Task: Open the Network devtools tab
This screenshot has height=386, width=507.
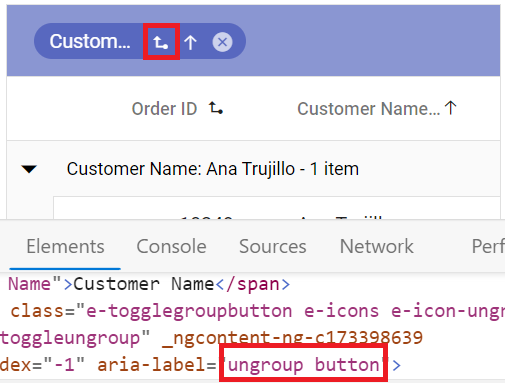Action: tap(377, 247)
